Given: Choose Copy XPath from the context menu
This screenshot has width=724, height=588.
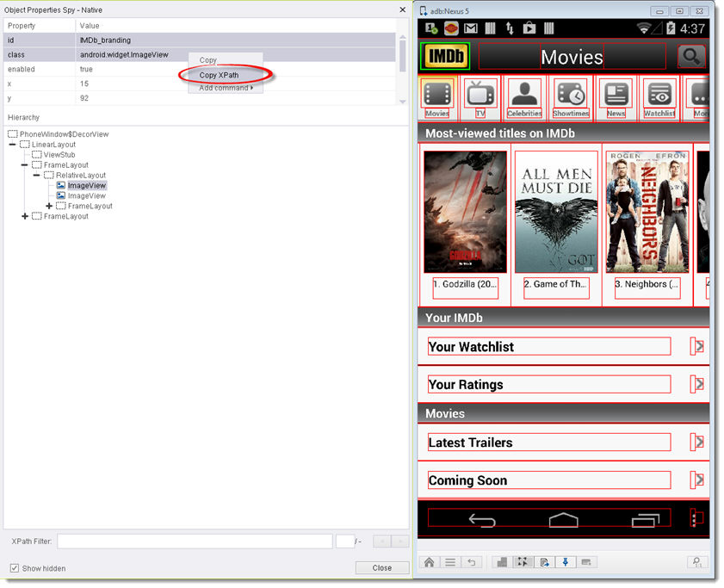Looking at the screenshot, I should point(220,75).
